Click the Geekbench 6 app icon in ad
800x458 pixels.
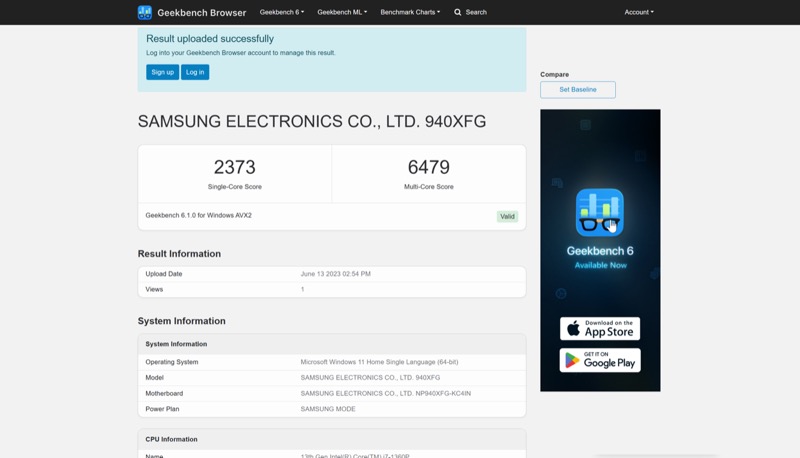[x=600, y=212]
